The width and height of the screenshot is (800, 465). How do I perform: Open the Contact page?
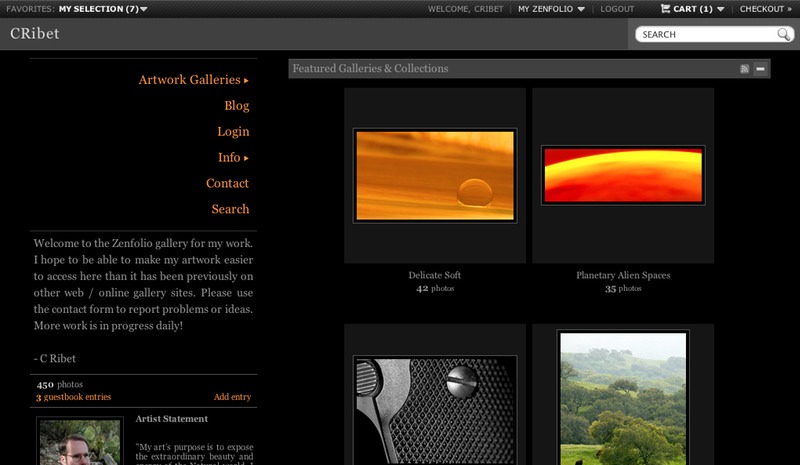pyautogui.click(x=227, y=183)
